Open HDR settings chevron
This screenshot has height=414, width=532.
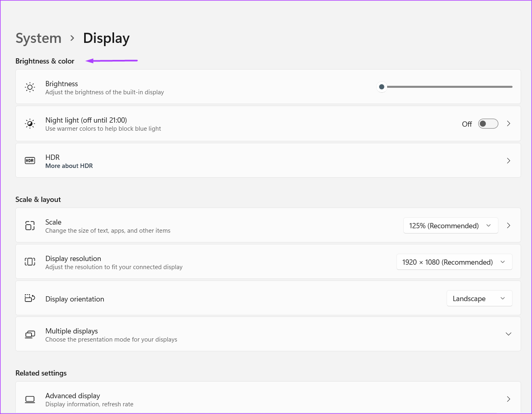509,161
